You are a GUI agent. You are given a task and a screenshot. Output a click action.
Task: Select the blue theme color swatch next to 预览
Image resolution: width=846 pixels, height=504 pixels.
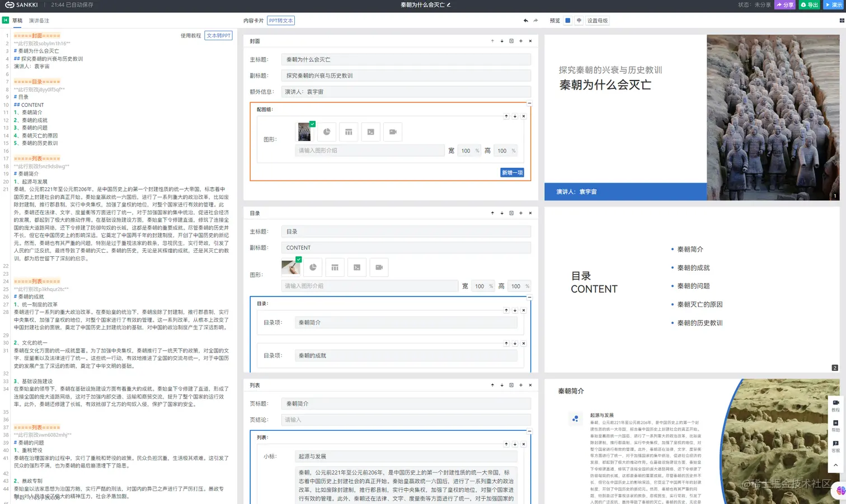point(567,21)
